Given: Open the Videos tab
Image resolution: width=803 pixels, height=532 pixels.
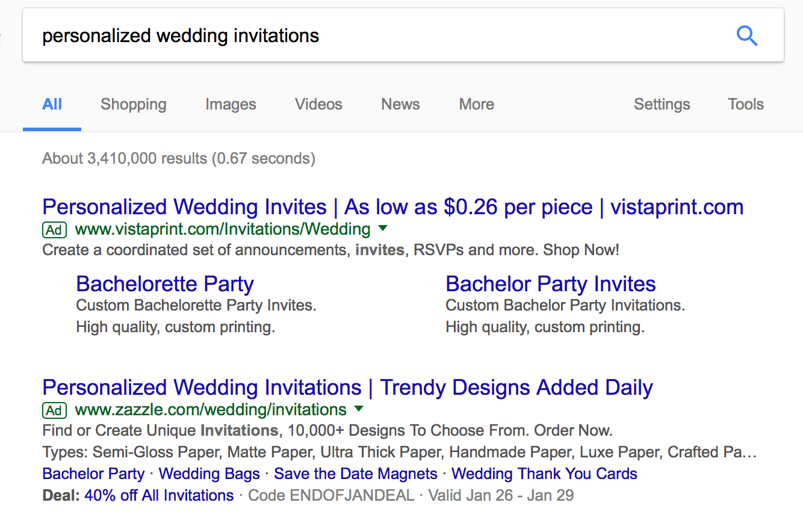Looking at the screenshot, I should [x=318, y=104].
